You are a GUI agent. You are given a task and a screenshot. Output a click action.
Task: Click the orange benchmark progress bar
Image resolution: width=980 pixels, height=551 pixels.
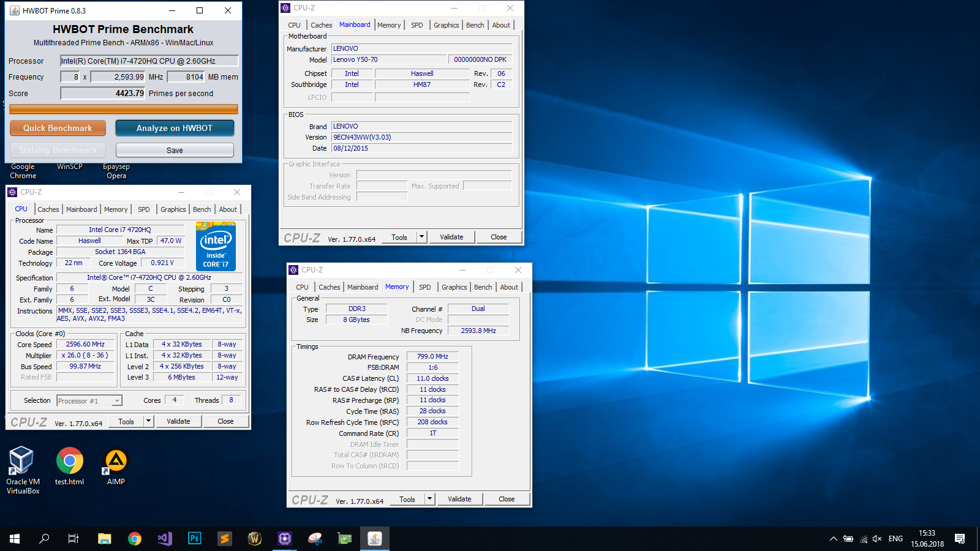tap(124, 109)
